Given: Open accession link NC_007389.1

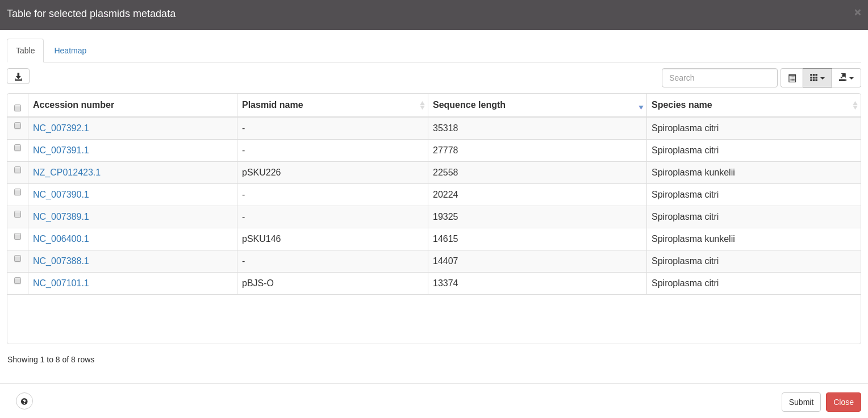Looking at the screenshot, I should tap(61, 217).
